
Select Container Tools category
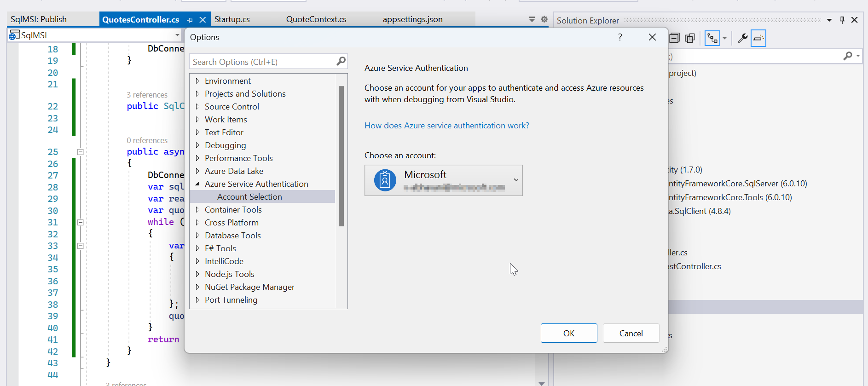(233, 209)
